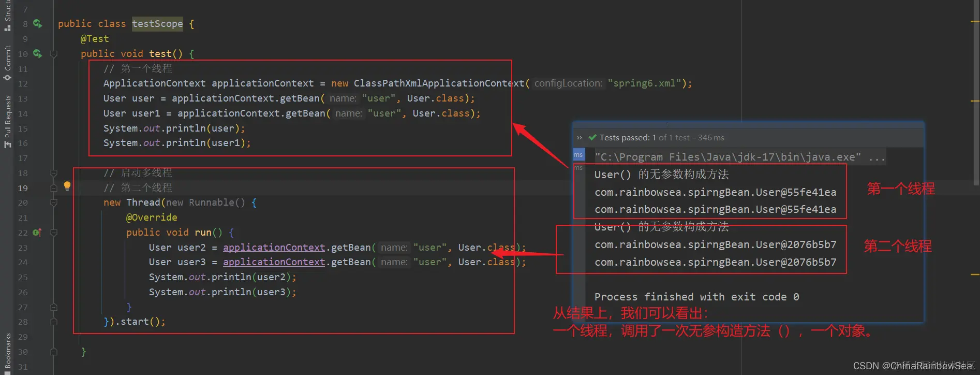This screenshot has height=375, width=980.
Task: Click underlined applicationContext on the user2 line
Action: click(x=274, y=248)
